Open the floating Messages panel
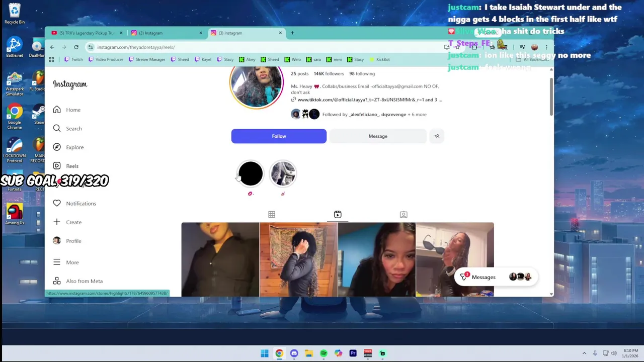Image resolution: width=644 pixels, height=362 pixels. (496, 277)
